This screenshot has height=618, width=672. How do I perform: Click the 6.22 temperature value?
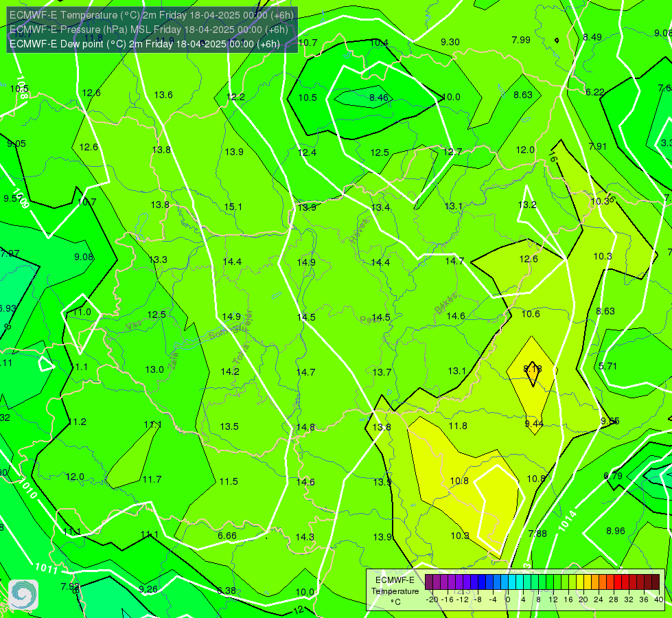[x=595, y=92]
